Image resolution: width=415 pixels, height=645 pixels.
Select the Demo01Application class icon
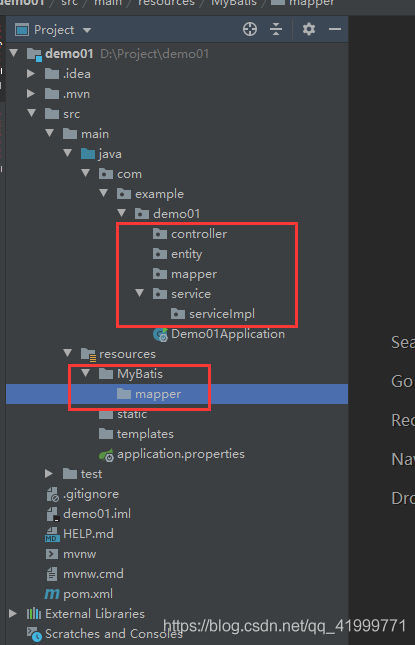[160, 334]
